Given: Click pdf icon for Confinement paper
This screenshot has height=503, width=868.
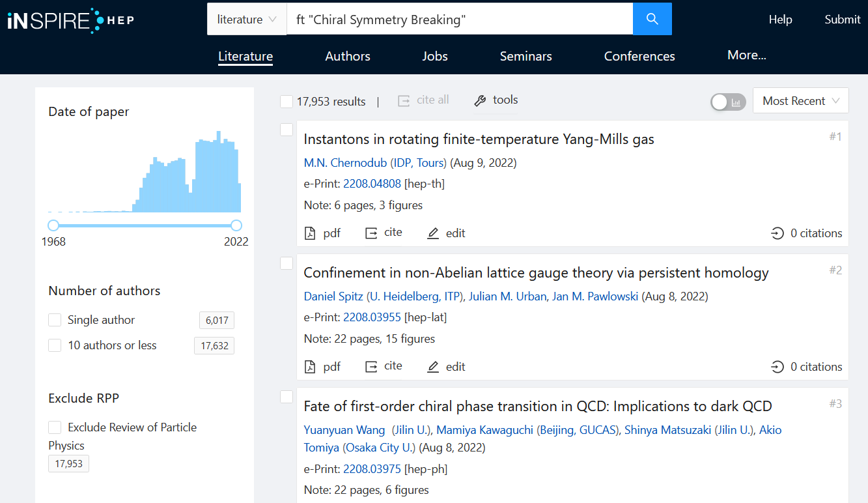Looking at the screenshot, I should coord(311,367).
